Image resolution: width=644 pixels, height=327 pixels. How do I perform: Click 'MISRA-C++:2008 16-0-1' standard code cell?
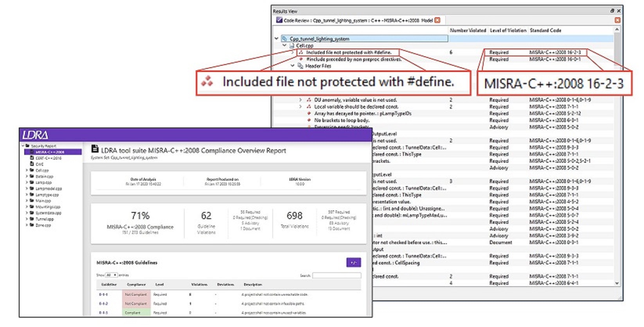555,59
